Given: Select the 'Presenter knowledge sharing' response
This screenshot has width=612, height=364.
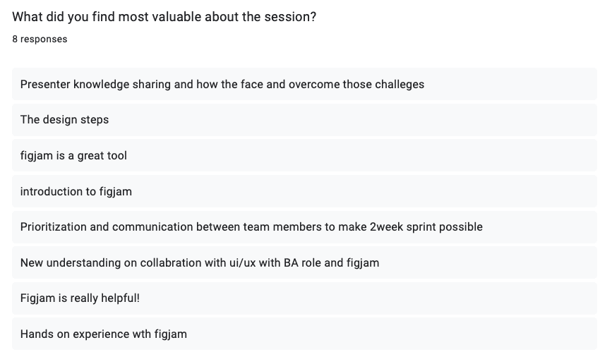Looking at the screenshot, I should pyautogui.click(x=304, y=84).
